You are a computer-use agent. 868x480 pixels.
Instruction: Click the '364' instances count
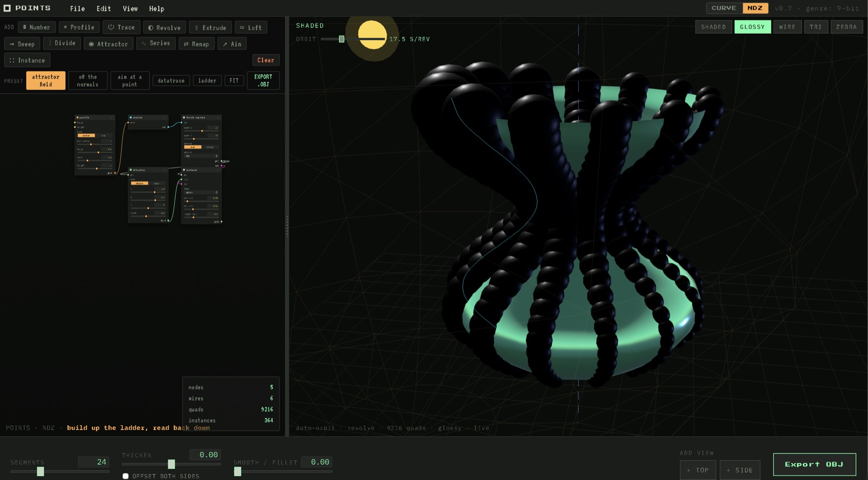[269, 420]
